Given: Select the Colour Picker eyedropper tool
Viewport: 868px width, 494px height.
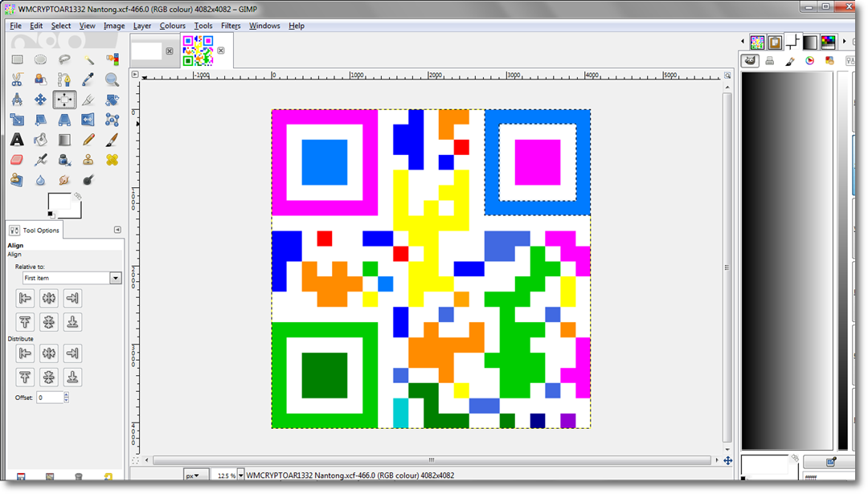Looking at the screenshot, I should tap(88, 80).
